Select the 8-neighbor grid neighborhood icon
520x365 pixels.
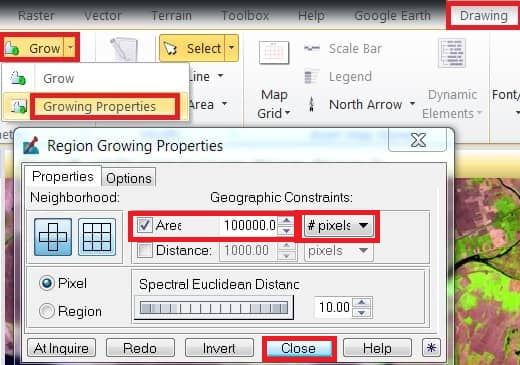(x=97, y=237)
